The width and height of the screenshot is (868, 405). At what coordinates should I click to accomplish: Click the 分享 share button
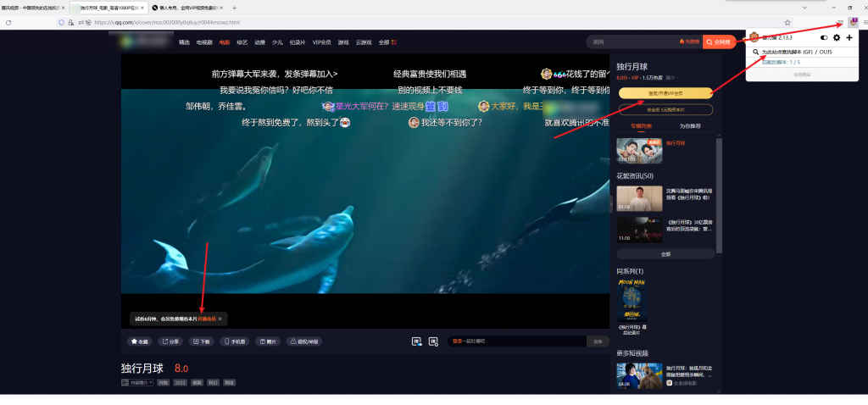pyautogui.click(x=170, y=341)
